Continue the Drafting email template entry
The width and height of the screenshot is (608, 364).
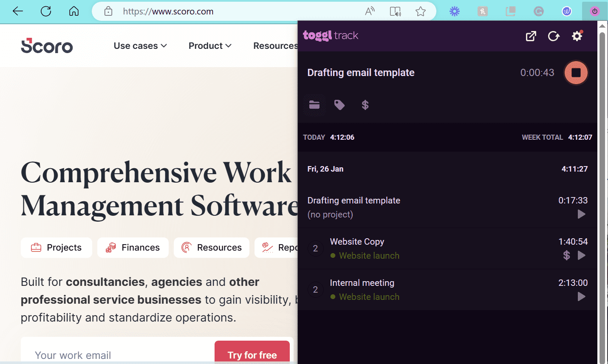(582, 214)
